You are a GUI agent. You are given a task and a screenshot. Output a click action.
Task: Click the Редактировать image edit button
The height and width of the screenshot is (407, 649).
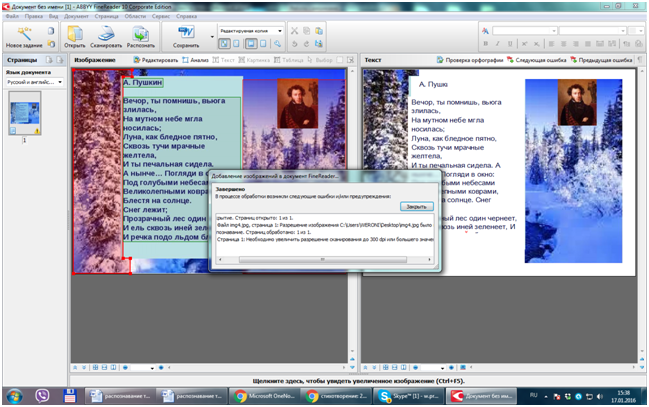(x=156, y=60)
